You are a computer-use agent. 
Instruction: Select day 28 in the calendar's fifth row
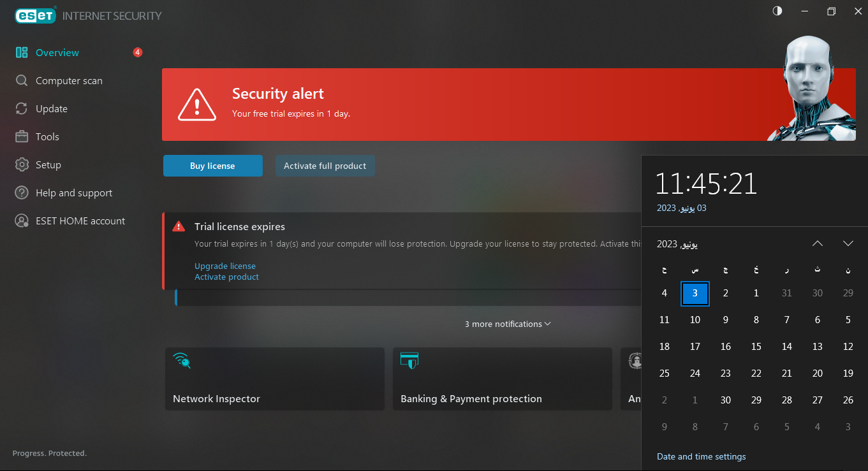[x=787, y=400]
